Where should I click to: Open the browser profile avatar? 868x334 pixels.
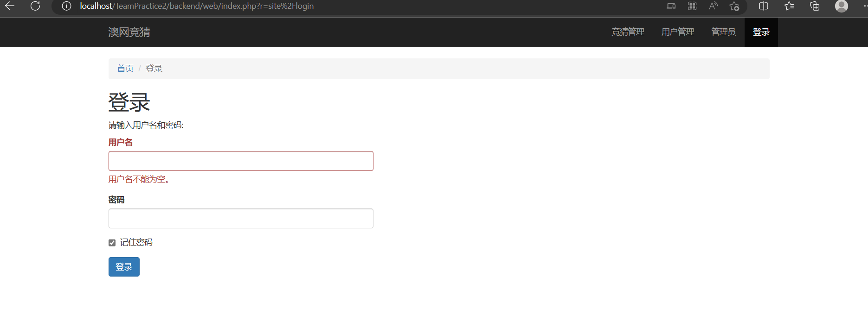pyautogui.click(x=842, y=6)
